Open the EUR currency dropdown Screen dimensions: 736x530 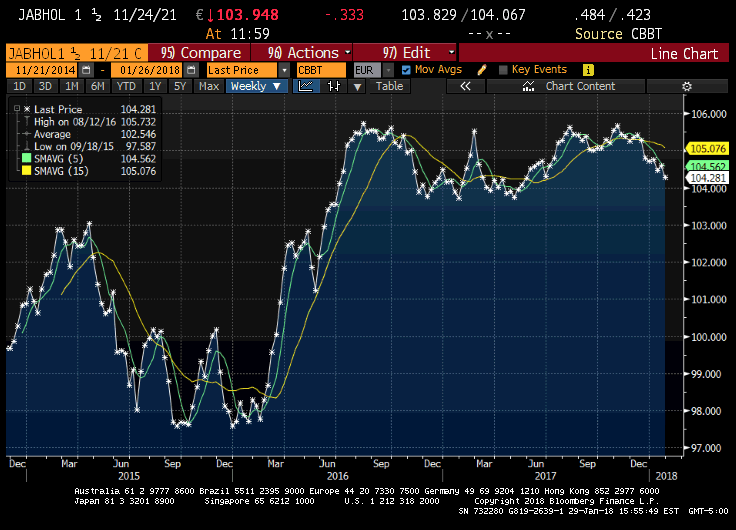(388, 70)
